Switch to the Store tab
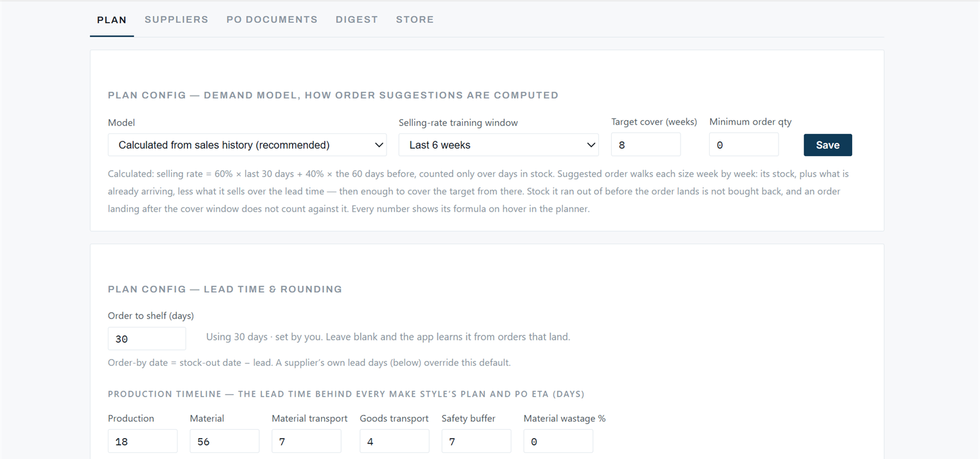980x459 pixels. click(415, 20)
